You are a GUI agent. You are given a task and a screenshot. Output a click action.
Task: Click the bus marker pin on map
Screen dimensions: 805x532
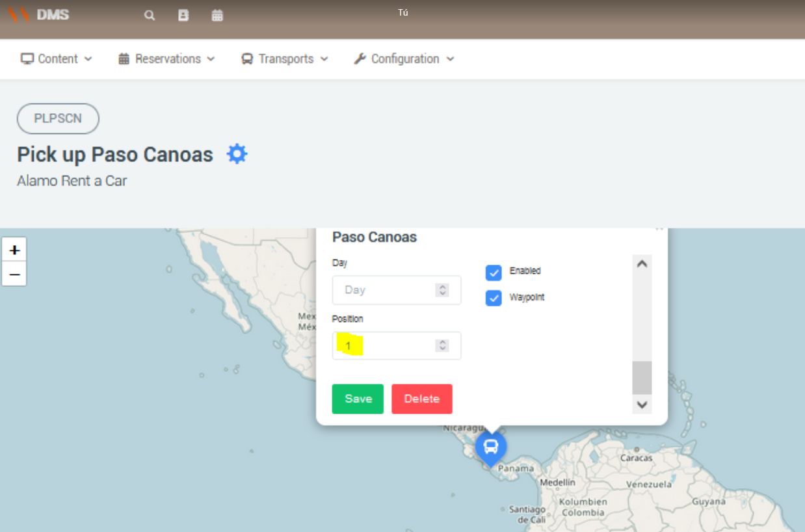click(x=491, y=447)
